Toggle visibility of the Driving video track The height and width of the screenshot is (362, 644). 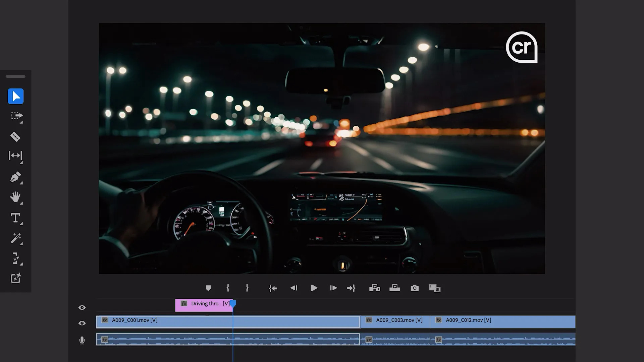pos(82,307)
